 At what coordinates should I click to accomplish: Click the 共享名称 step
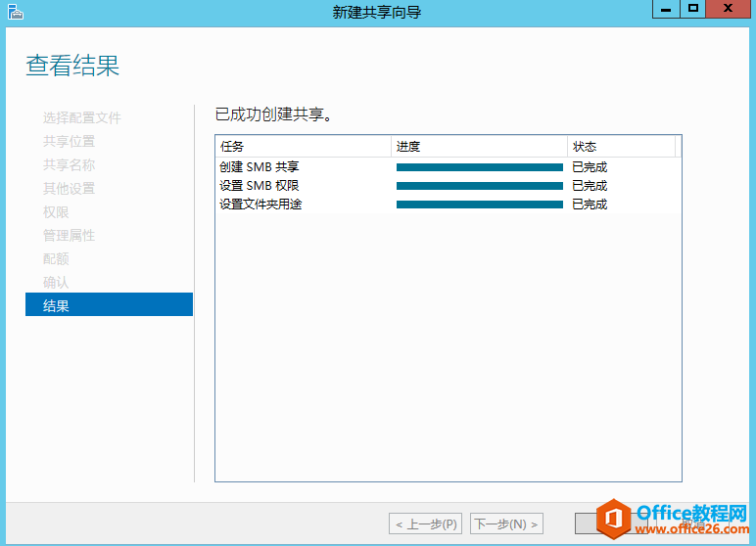coord(69,164)
